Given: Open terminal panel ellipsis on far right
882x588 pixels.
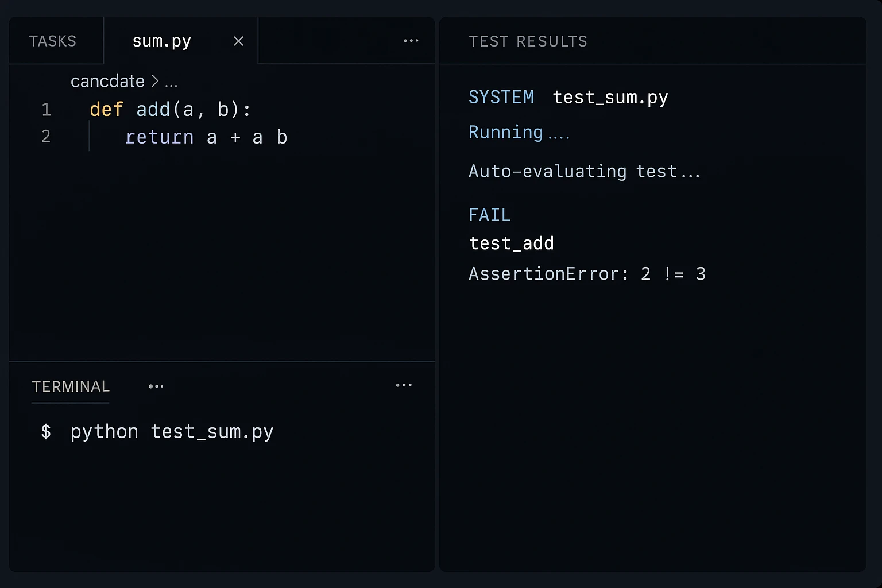Looking at the screenshot, I should [x=404, y=385].
